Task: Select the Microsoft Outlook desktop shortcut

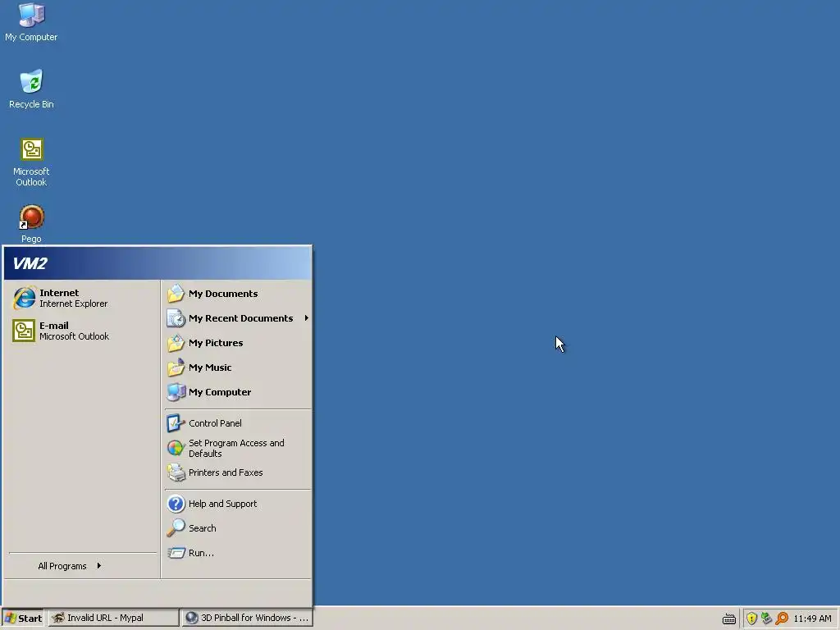Action: coord(31,162)
